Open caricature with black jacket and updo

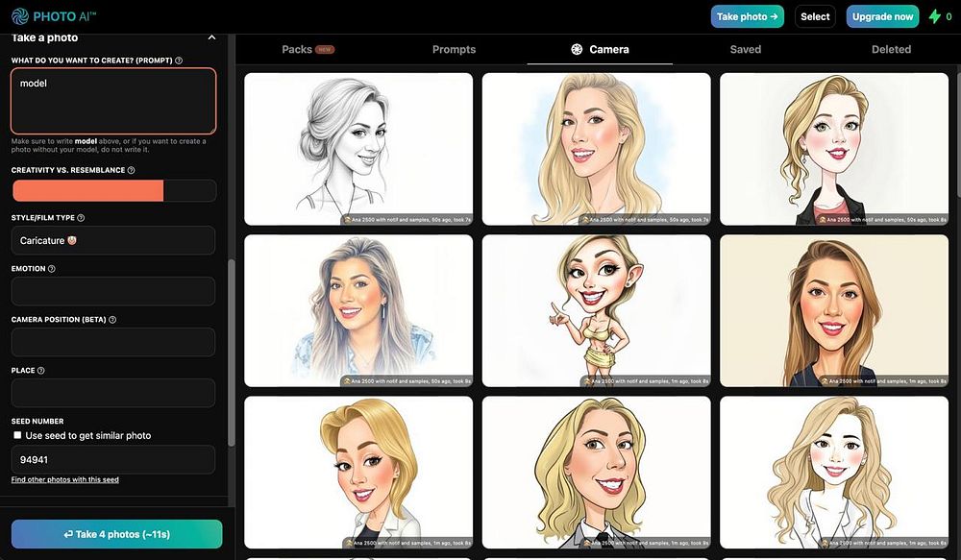pyautogui.click(x=834, y=149)
